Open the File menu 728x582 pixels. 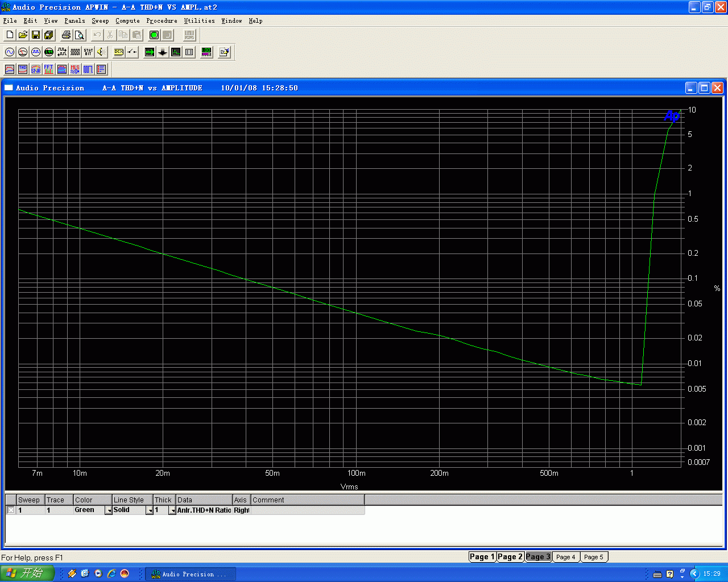[x=10, y=21]
